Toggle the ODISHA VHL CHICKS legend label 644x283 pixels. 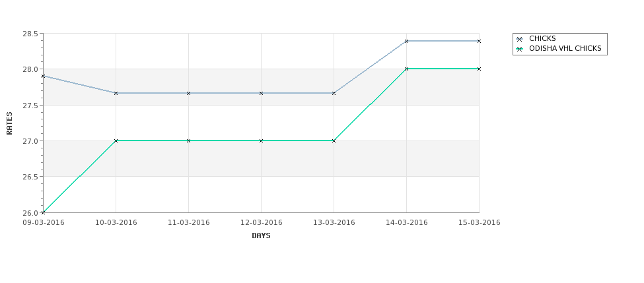tap(565, 48)
